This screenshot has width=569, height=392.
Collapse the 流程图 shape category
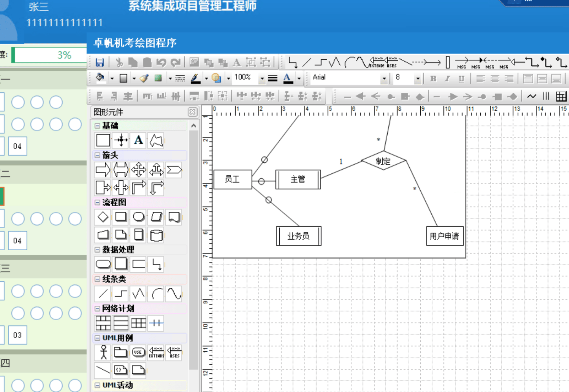tap(97, 202)
